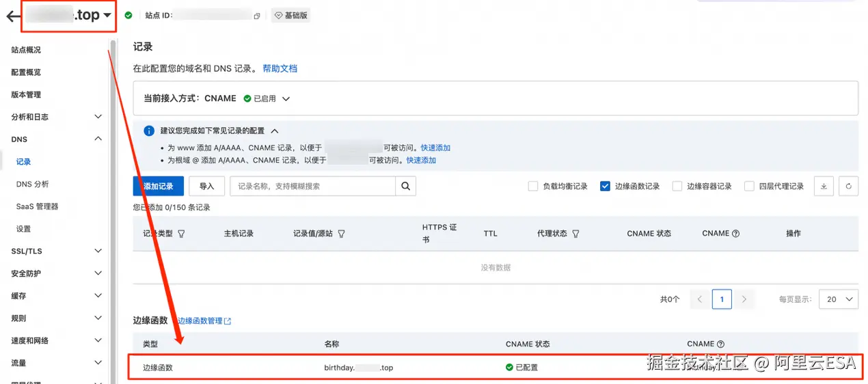Click 快速添加 for the root domain record

[x=421, y=161]
